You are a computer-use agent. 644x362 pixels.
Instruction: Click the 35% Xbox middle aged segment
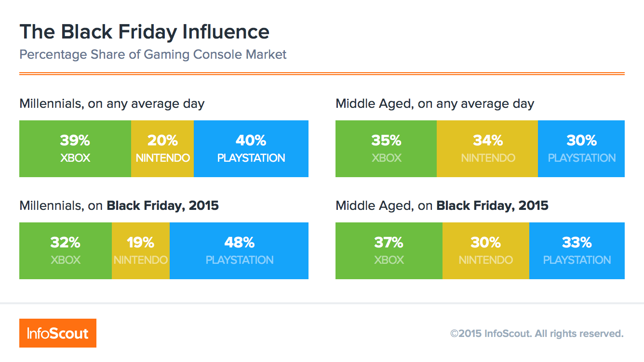pos(386,149)
